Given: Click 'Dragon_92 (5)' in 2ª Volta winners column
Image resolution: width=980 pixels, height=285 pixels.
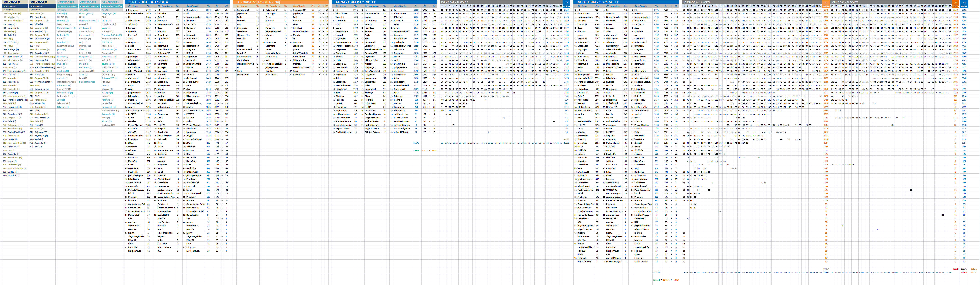Looking at the screenshot, I should (x=89, y=13).
